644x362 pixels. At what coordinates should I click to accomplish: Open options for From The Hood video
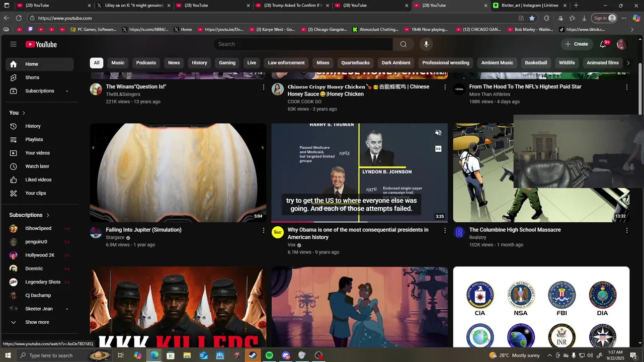(627, 87)
